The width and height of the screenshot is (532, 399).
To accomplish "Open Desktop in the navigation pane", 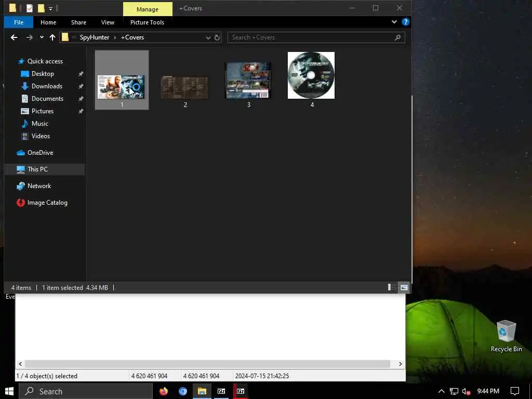I will click(x=43, y=74).
